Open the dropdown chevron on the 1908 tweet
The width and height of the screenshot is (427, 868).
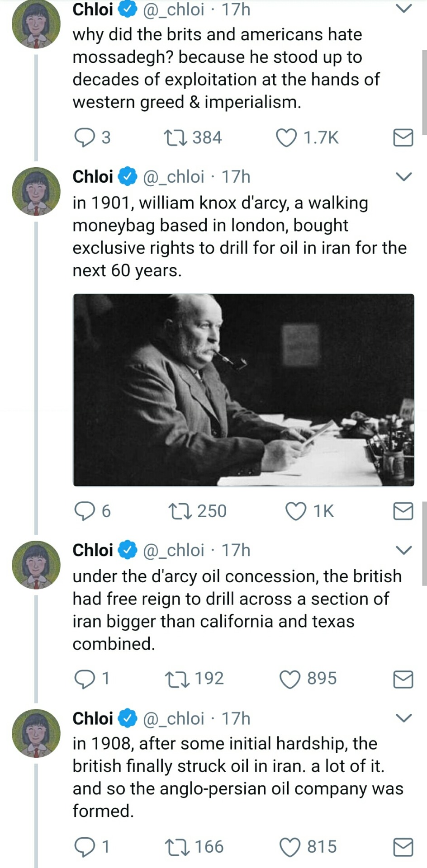point(403,718)
